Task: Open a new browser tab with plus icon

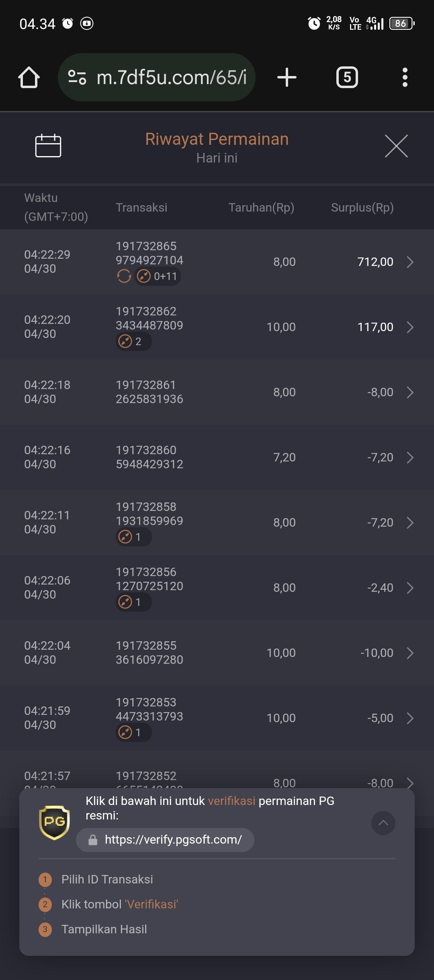Action: (x=287, y=77)
